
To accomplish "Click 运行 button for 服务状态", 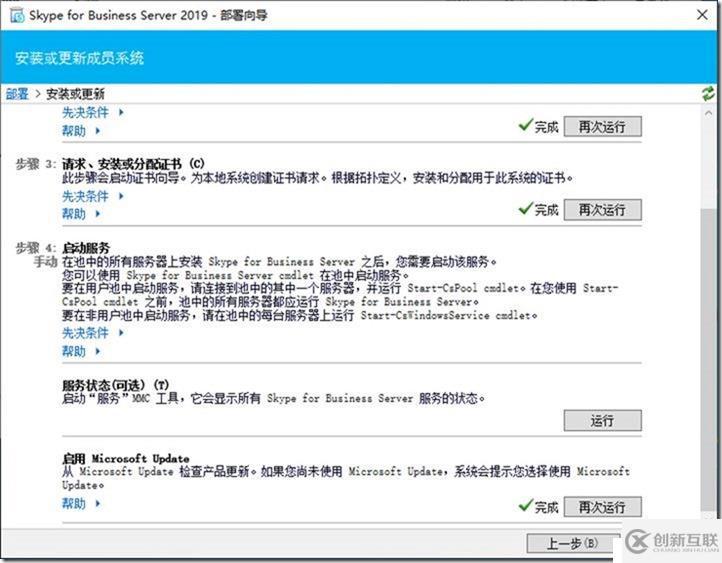I will click(602, 420).
